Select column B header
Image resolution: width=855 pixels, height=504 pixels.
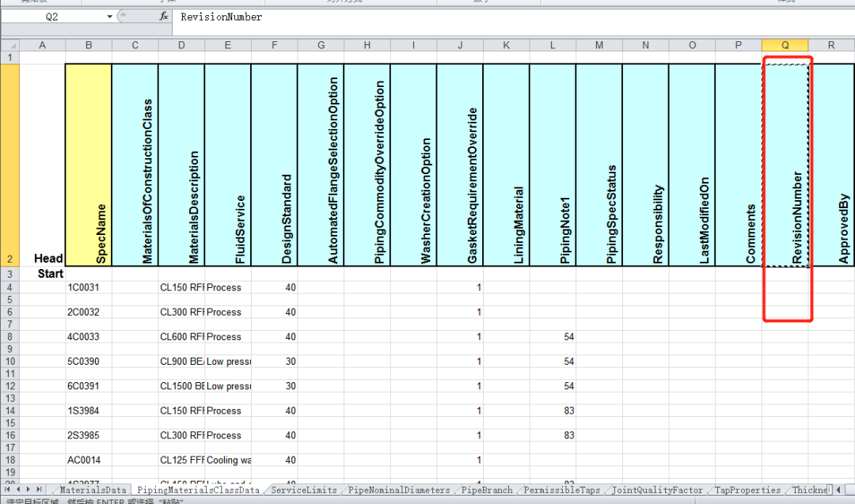tap(89, 45)
